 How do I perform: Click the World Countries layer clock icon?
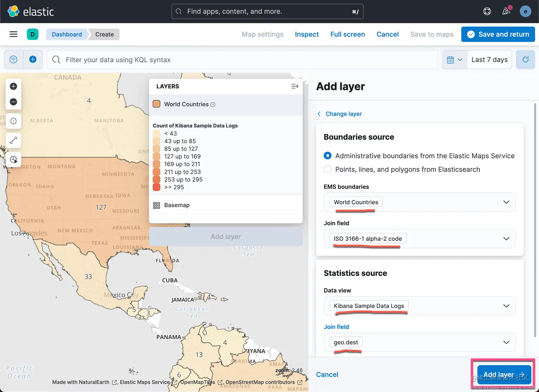click(213, 104)
